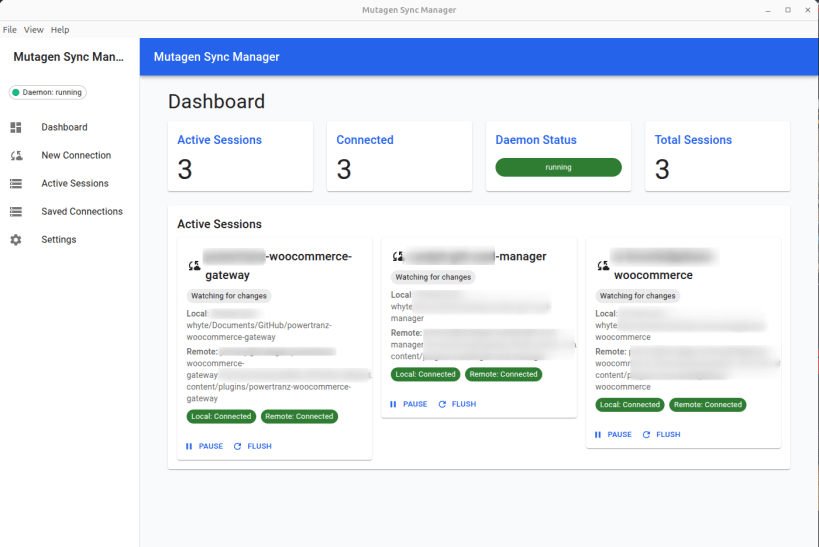Click the Connected stat card
The width and height of the screenshot is (819, 547).
tap(400, 156)
